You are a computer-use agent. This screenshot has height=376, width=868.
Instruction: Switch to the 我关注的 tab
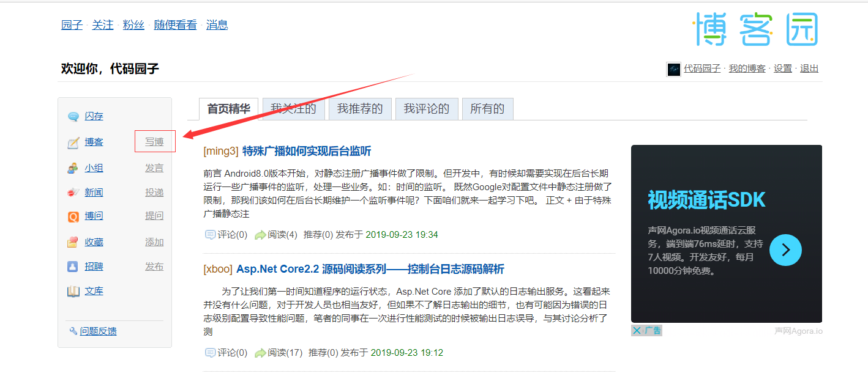[293, 109]
